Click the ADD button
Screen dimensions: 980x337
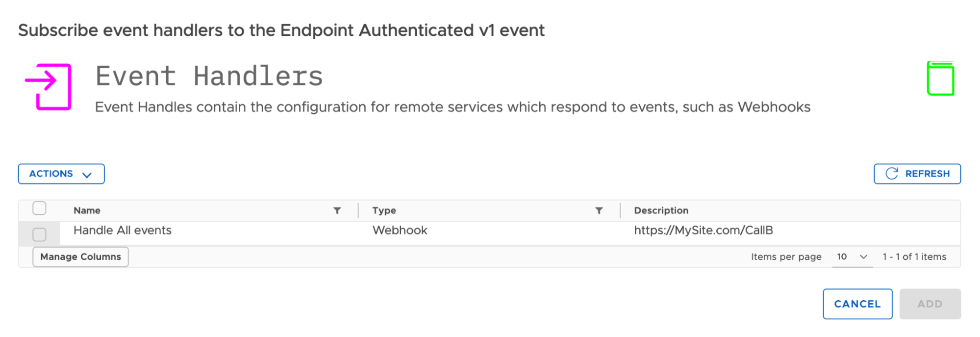(930, 304)
